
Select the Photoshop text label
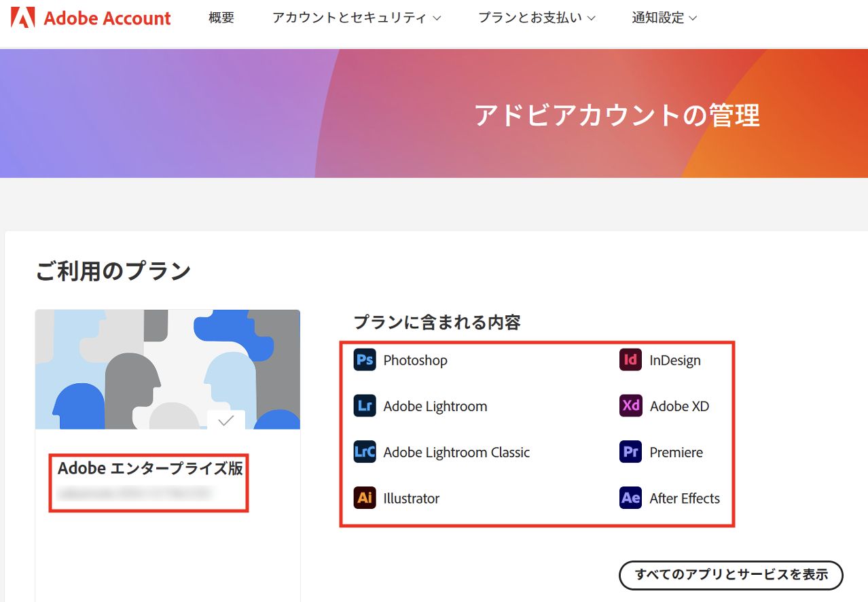pos(416,360)
